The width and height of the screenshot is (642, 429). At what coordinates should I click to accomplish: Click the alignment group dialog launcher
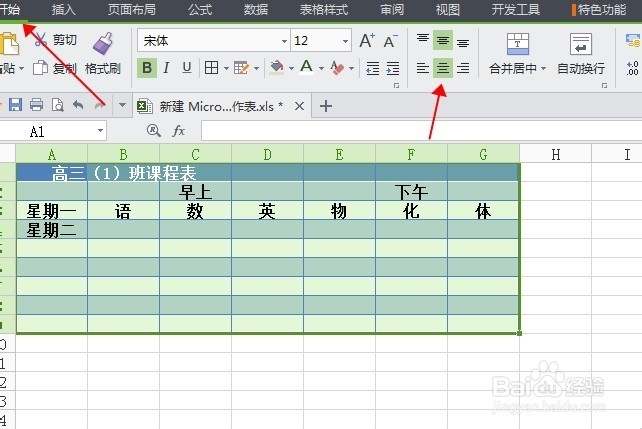coord(604,85)
